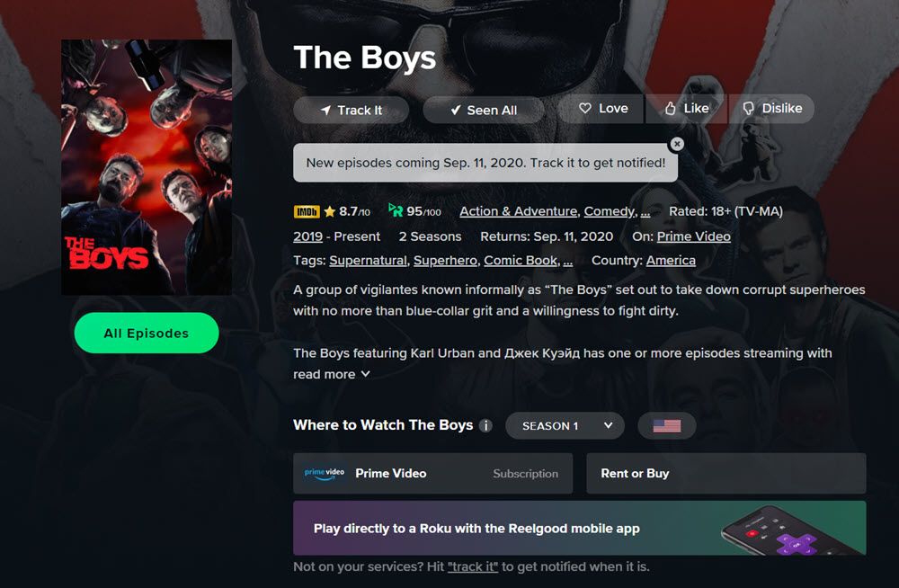Click the IMDb rating badge icon
Image resolution: width=899 pixels, height=588 pixels.
coord(307,211)
